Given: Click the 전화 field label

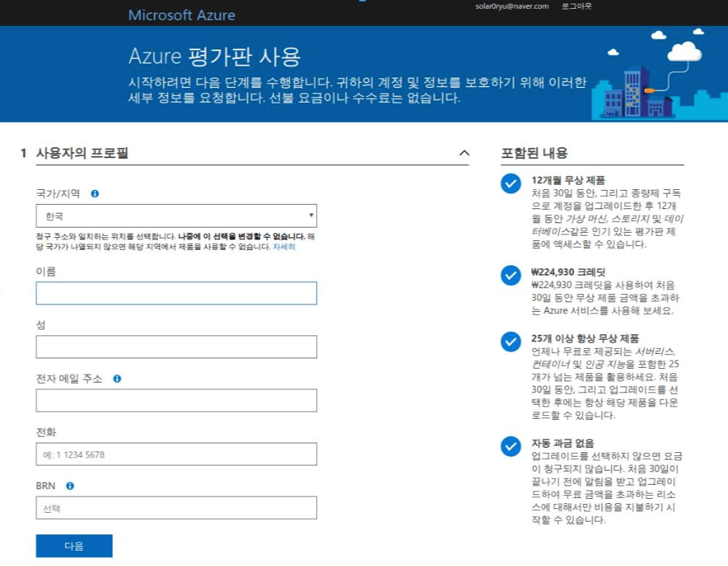Looking at the screenshot, I should [46, 432].
